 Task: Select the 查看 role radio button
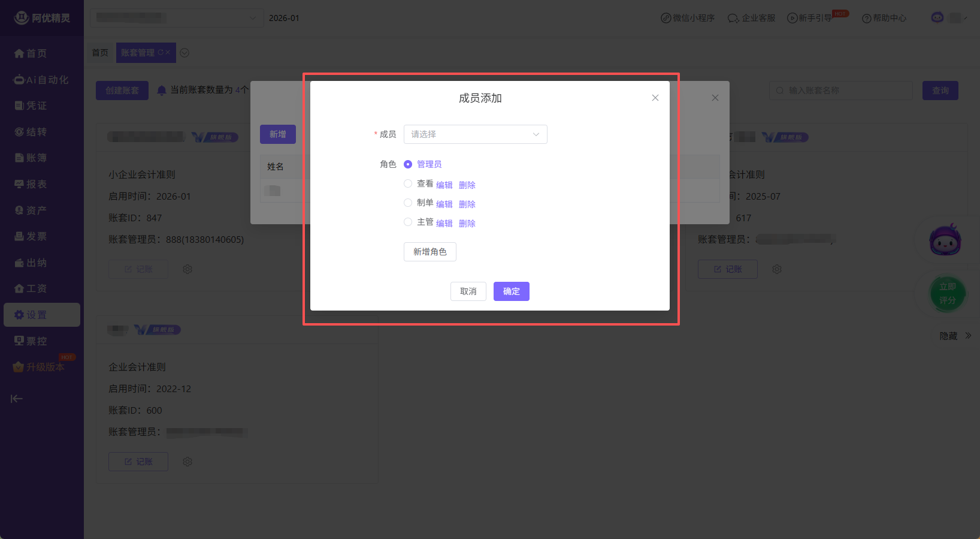[x=408, y=183]
